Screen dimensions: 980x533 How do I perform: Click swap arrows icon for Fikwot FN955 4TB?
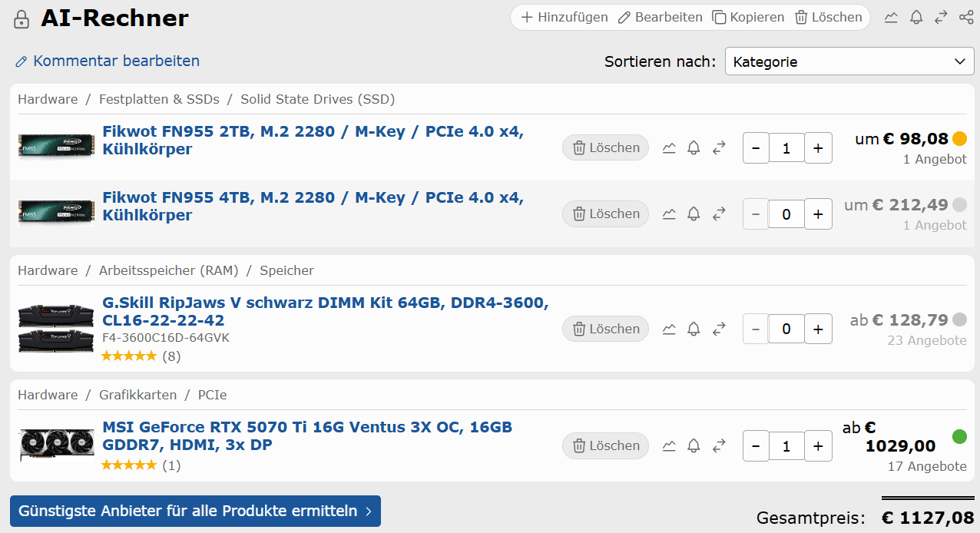[x=719, y=214]
